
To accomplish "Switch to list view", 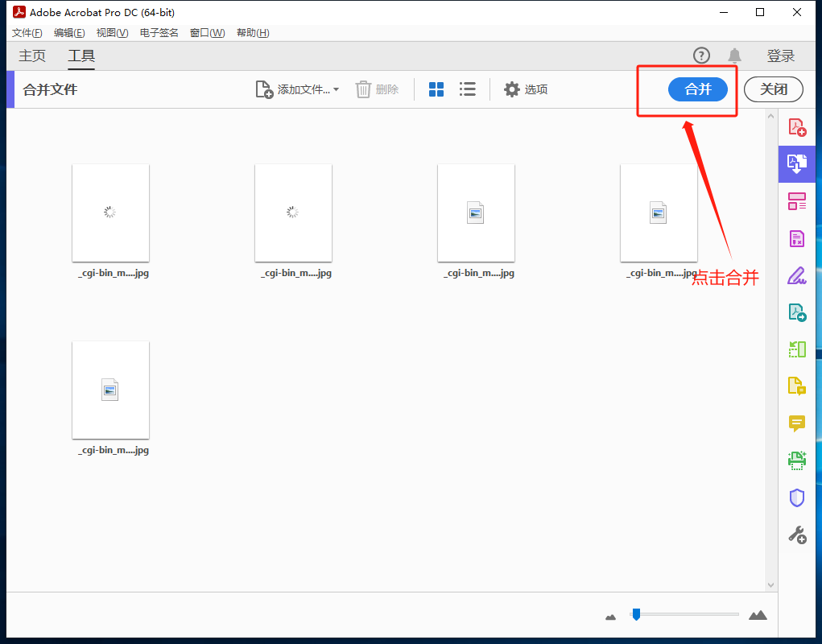I will [467, 89].
